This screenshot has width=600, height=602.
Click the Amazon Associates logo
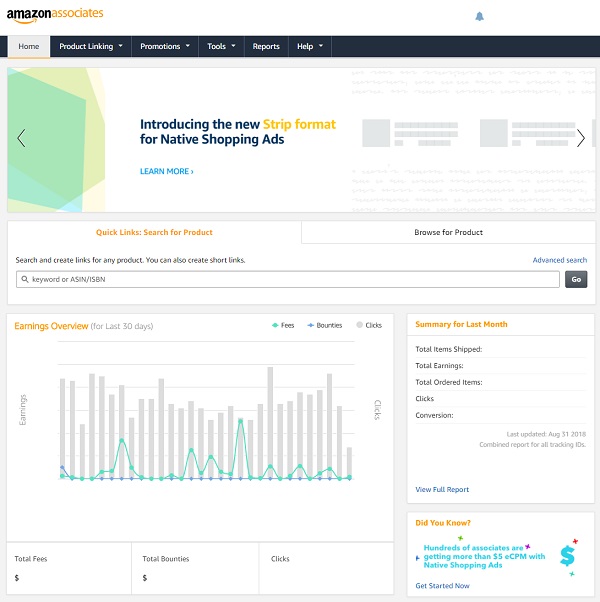[55, 15]
